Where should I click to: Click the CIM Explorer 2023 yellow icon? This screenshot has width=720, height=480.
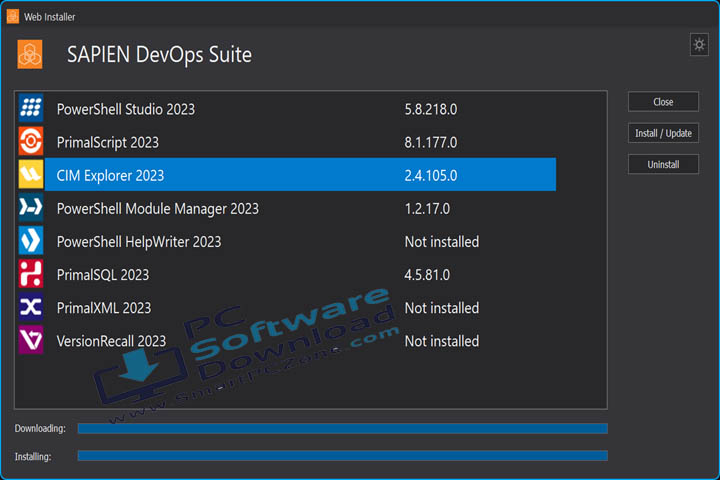31,174
